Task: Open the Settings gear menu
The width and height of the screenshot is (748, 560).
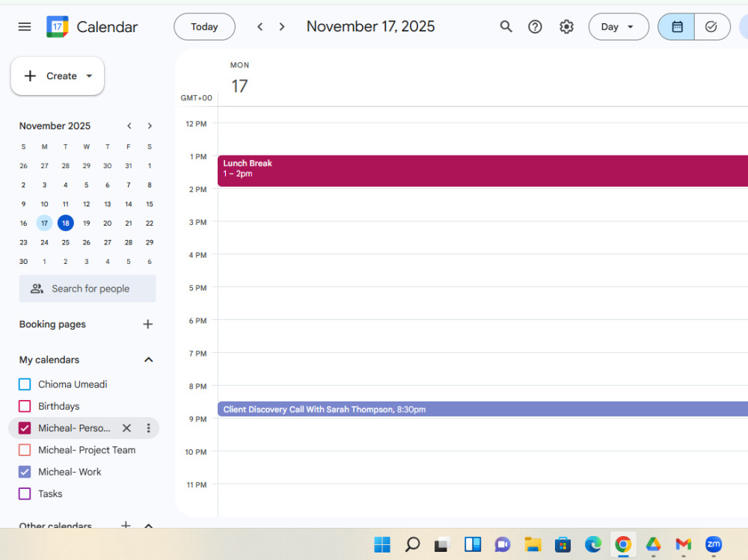Action: coord(566,27)
